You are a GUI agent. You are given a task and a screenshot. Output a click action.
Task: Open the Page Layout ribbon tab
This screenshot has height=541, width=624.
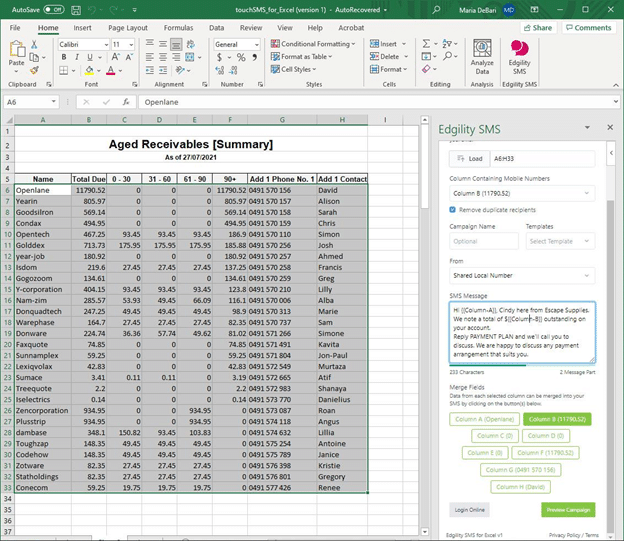[127, 28]
